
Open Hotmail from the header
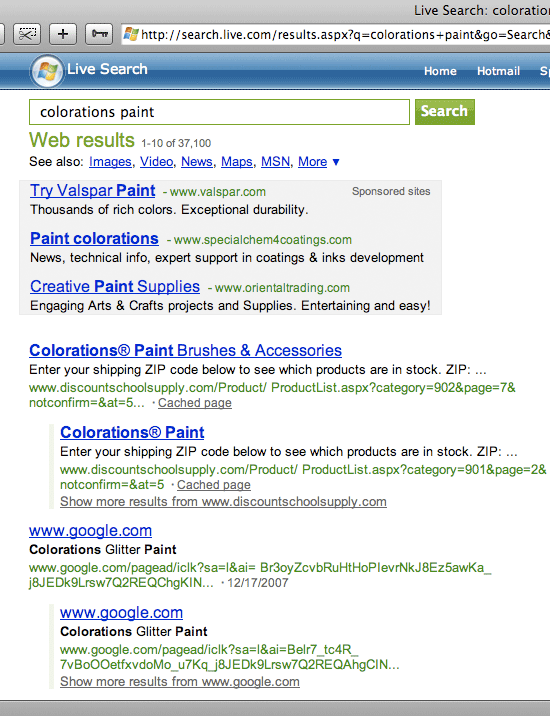498,71
